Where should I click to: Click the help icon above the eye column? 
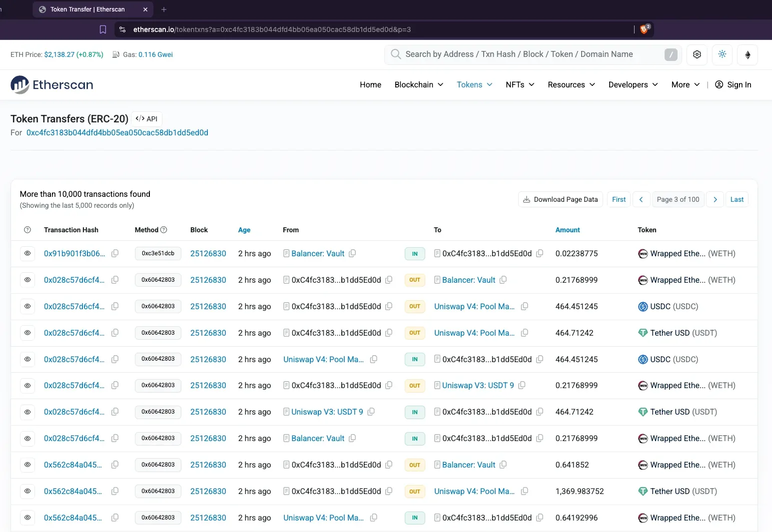pyautogui.click(x=27, y=230)
